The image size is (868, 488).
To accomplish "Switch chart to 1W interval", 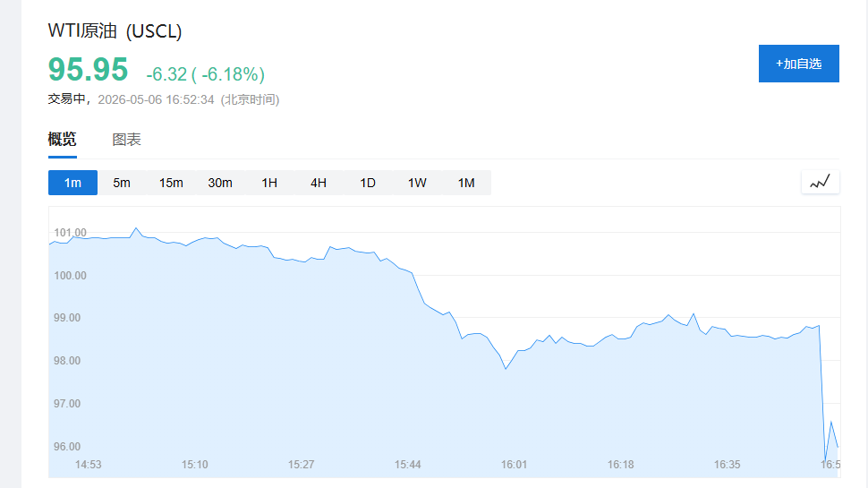I will tap(417, 183).
